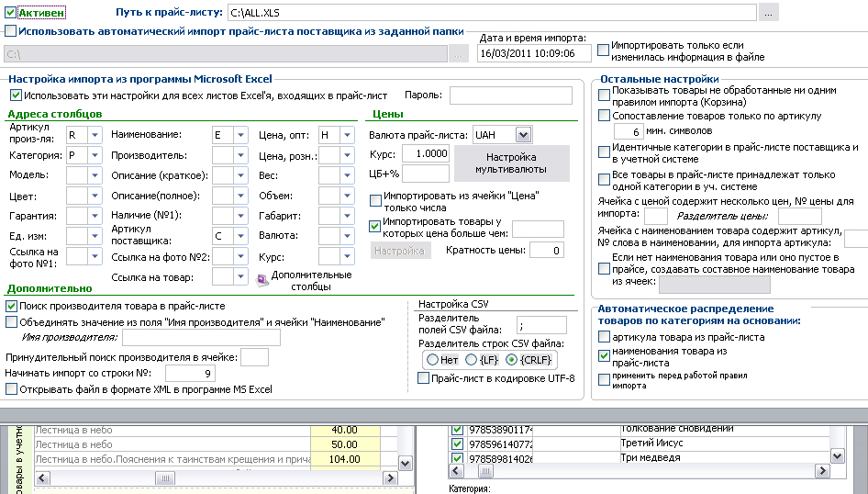Click the мин. символов number field
Viewport: 868px width, 494px height.
click(628, 131)
